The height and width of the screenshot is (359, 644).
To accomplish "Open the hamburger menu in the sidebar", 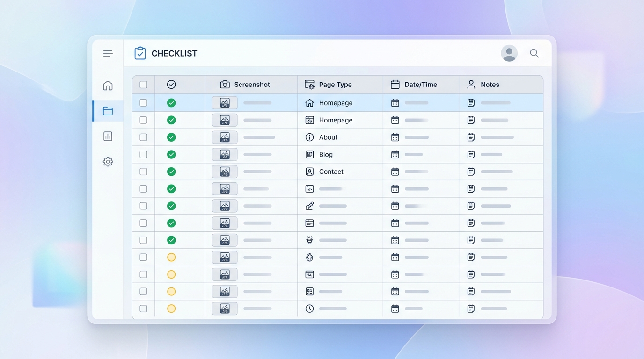I will (x=108, y=53).
